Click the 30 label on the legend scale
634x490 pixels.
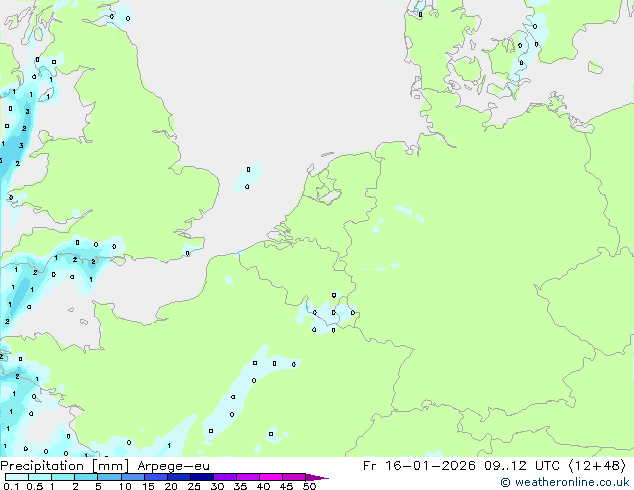217,486
